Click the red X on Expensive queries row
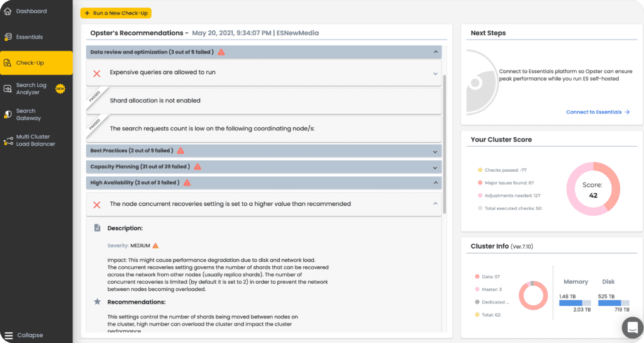Viewport: 644px width, 343px height. [97, 74]
